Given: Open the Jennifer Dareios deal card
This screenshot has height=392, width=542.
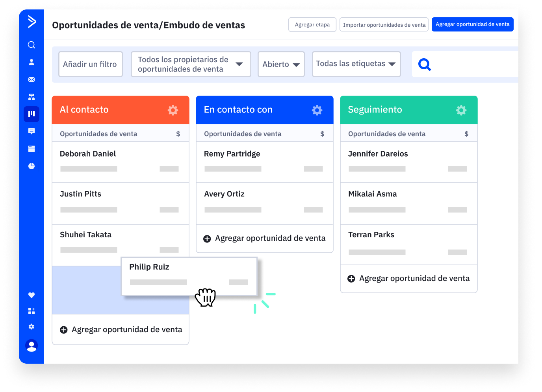Looking at the screenshot, I should (409, 162).
